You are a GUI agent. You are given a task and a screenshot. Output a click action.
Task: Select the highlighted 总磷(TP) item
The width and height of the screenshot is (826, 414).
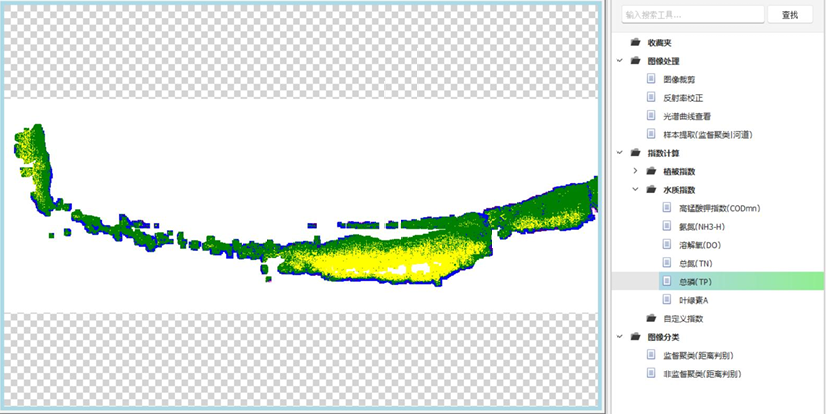(696, 281)
